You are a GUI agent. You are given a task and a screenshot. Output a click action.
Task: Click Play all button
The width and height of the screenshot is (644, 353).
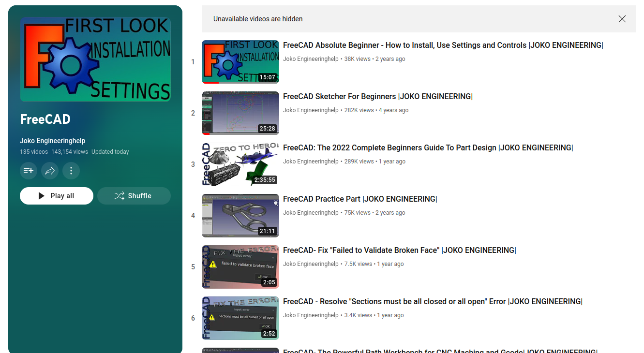pyautogui.click(x=57, y=196)
